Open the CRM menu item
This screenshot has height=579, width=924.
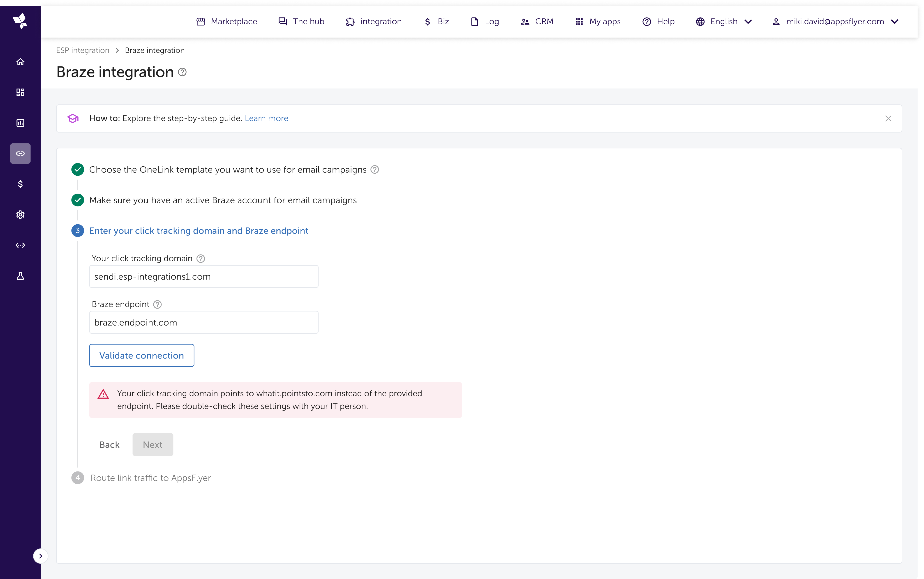[x=537, y=21]
